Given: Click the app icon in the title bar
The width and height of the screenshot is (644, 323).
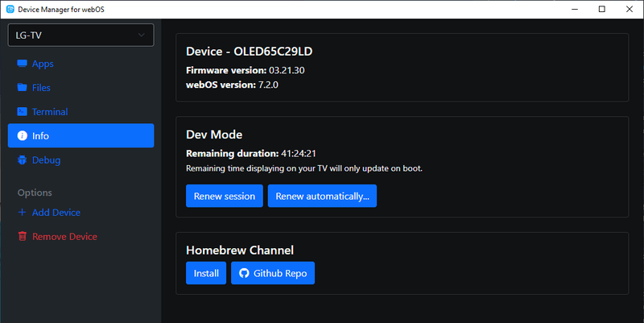Looking at the screenshot, I should (10, 9).
